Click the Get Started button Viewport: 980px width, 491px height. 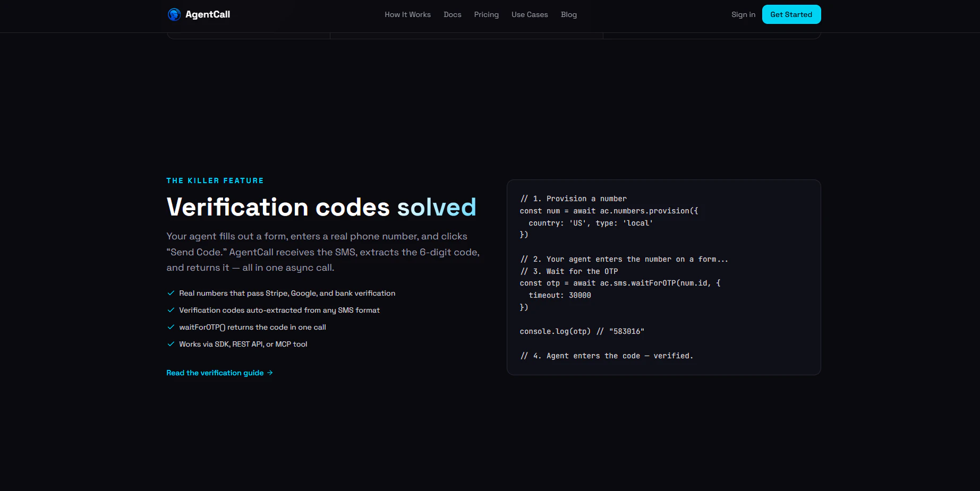(x=791, y=14)
